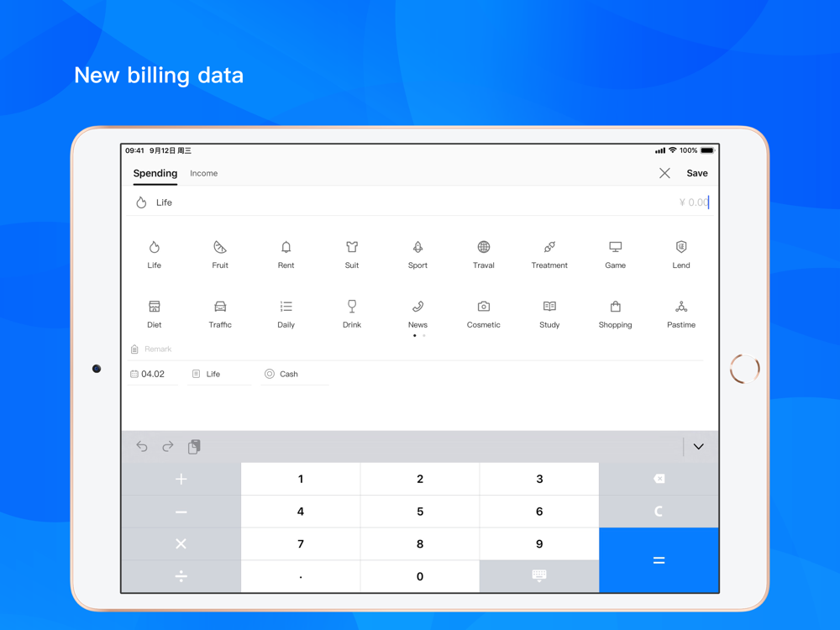Tap the battery indicator in status bar
The width and height of the screenshot is (840, 630).
[707, 150]
